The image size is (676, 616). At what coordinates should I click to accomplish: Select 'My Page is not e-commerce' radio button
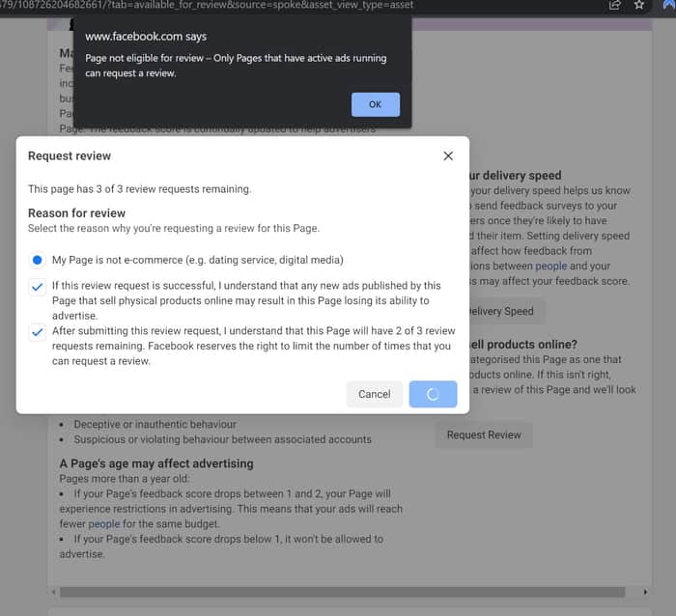click(37, 260)
